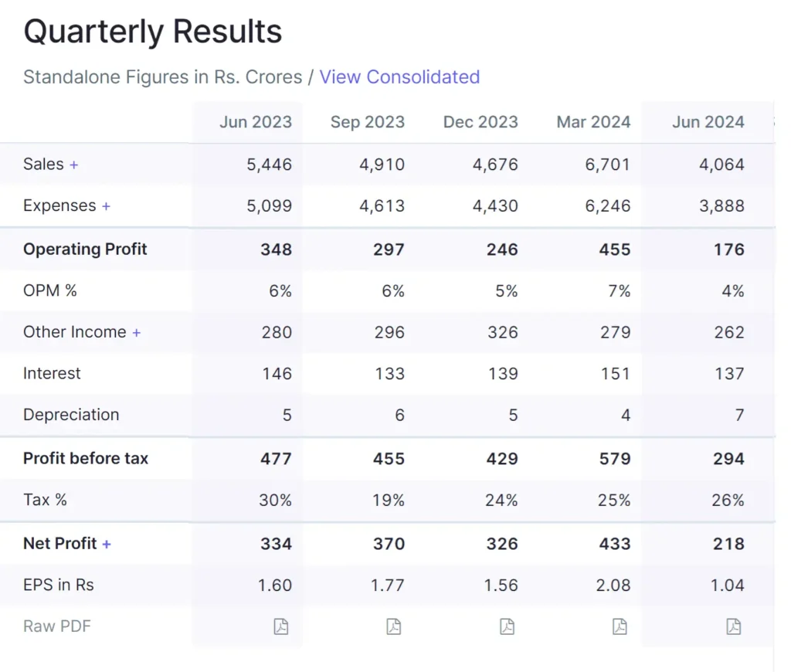791x672 pixels.
Task: Select the Jun 2024 column header
Action: click(x=708, y=122)
